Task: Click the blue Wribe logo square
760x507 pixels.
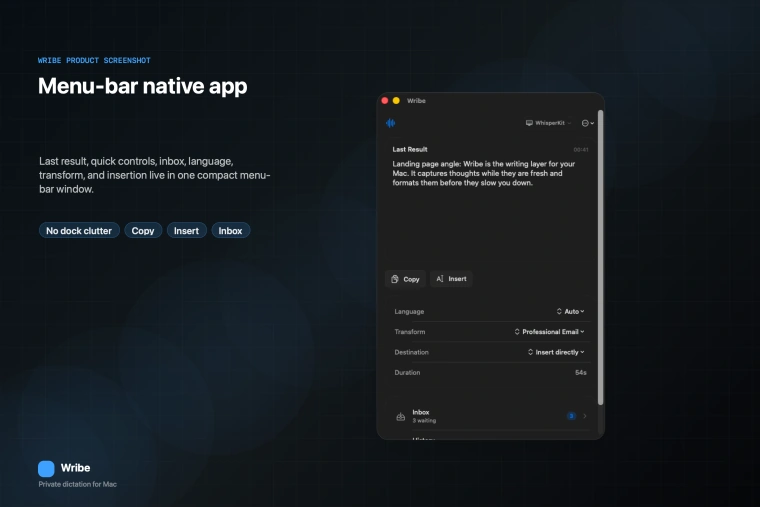Action: pos(47,469)
